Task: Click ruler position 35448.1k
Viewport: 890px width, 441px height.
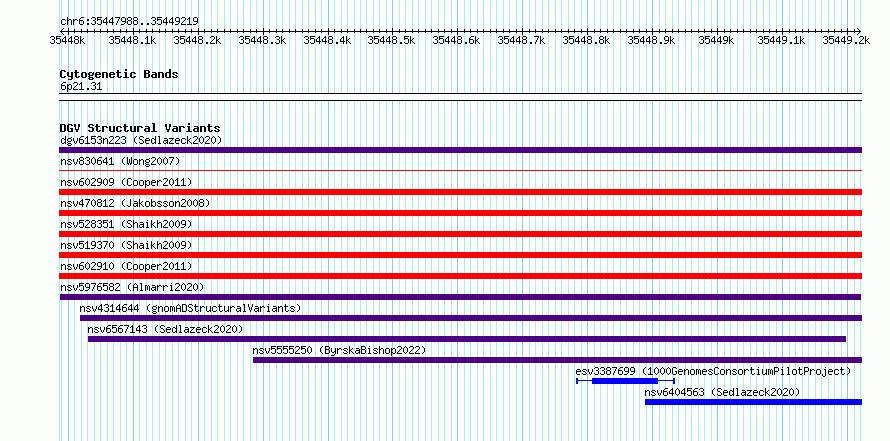Action: [132, 40]
